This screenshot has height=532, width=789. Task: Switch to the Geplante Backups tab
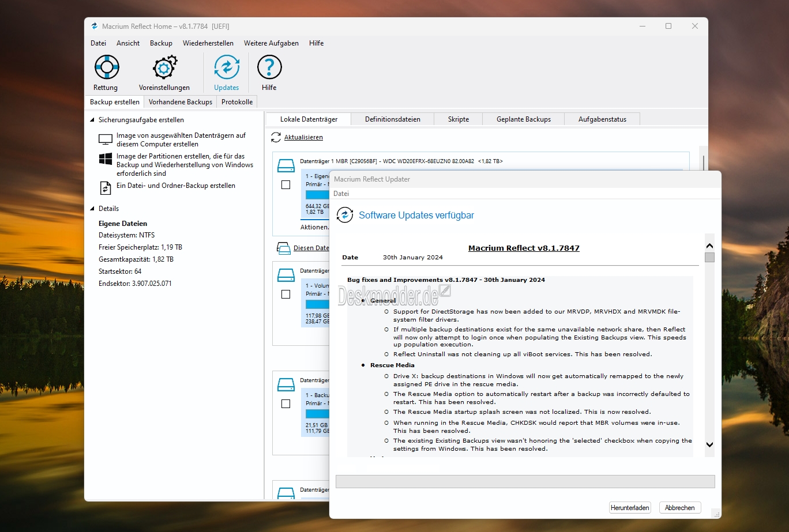pos(524,119)
